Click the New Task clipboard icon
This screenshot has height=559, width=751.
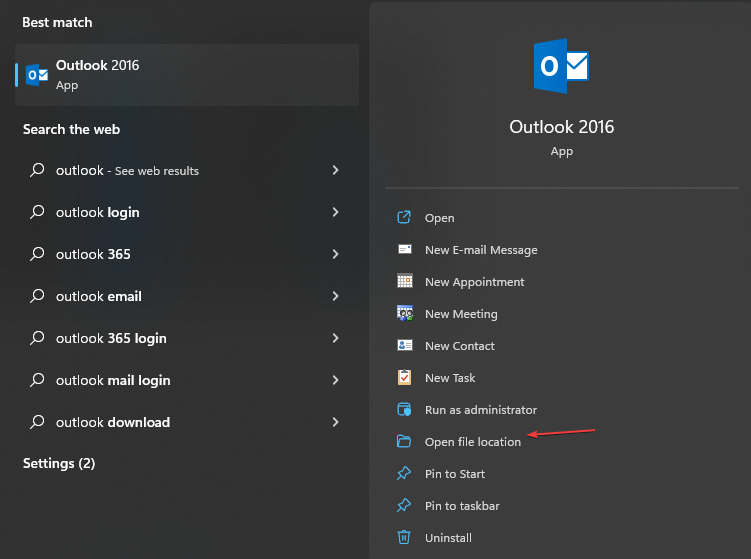click(404, 377)
